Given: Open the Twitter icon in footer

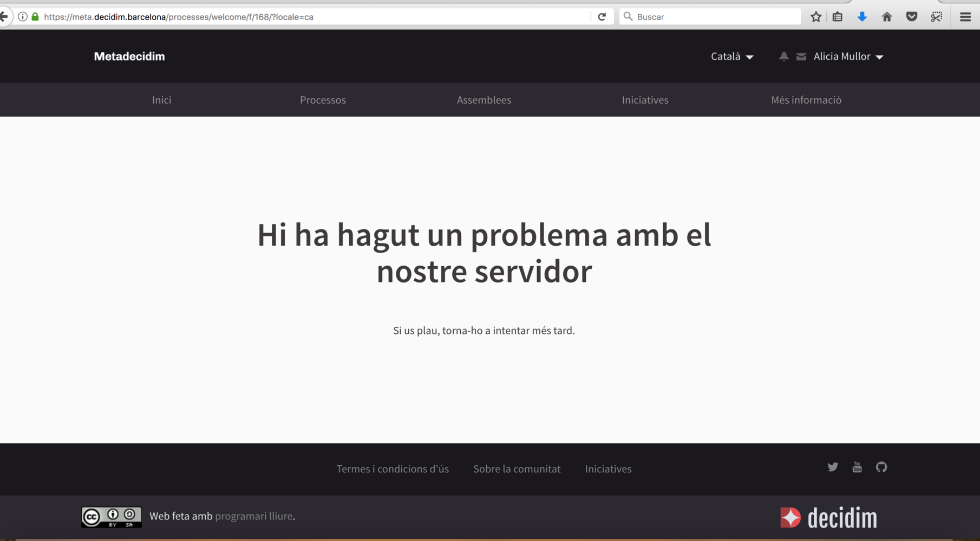Looking at the screenshot, I should (833, 467).
